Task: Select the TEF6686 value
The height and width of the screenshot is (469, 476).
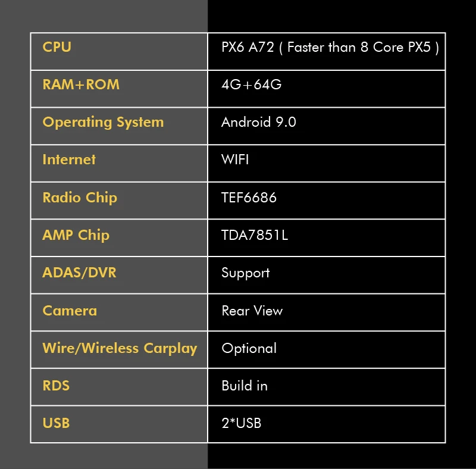Action: (x=249, y=198)
